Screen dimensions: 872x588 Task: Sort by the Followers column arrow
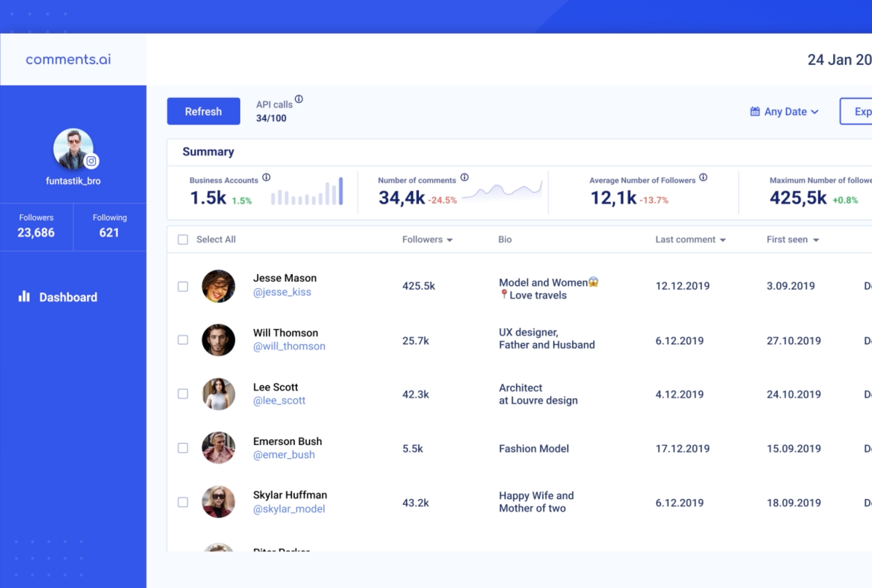coord(450,240)
